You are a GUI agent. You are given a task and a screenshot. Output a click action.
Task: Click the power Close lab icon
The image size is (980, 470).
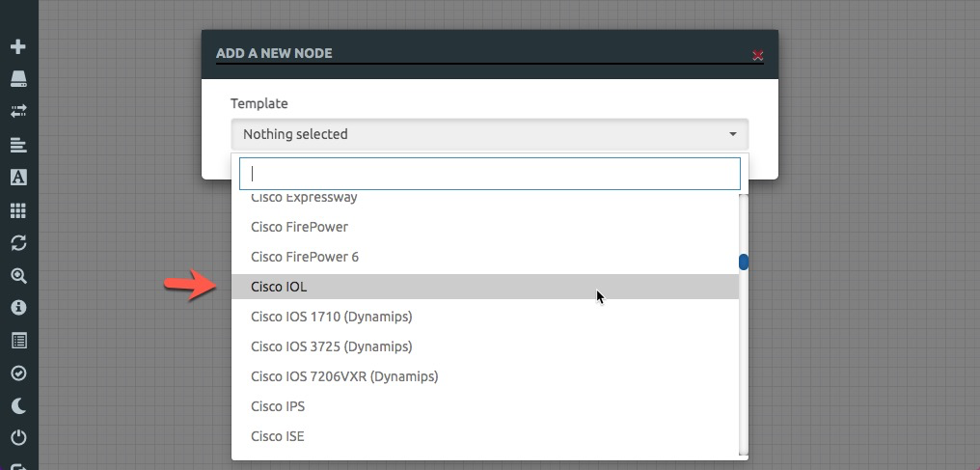(x=18, y=437)
